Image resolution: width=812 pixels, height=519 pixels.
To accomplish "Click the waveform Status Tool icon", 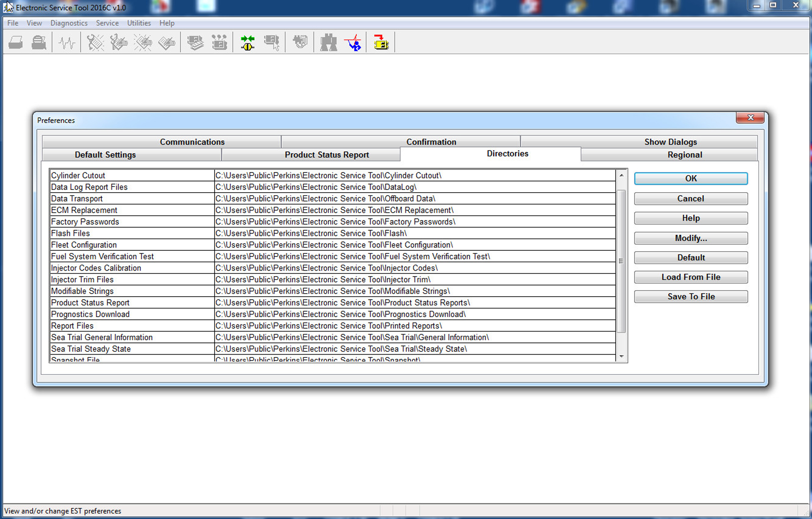I will pyautogui.click(x=67, y=43).
